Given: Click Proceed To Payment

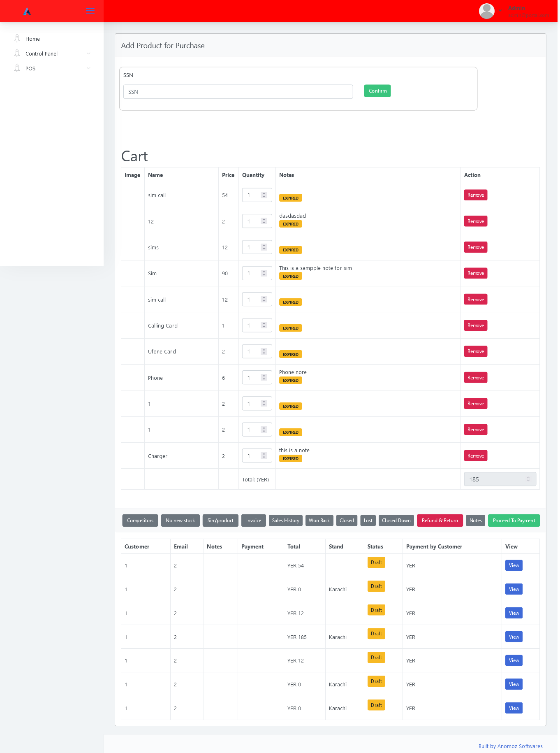Looking at the screenshot, I should coord(514,521).
